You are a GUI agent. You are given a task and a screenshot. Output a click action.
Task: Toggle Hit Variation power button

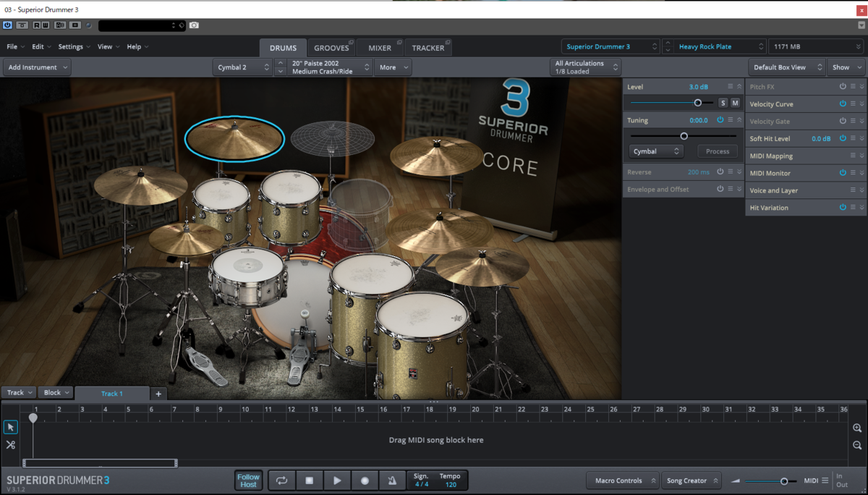pos(843,208)
